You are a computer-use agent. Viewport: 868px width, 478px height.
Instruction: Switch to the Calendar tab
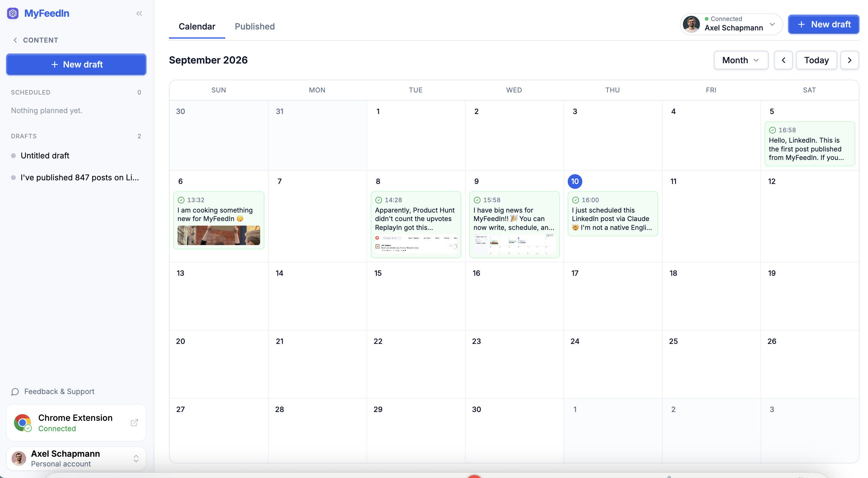coord(197,26)
